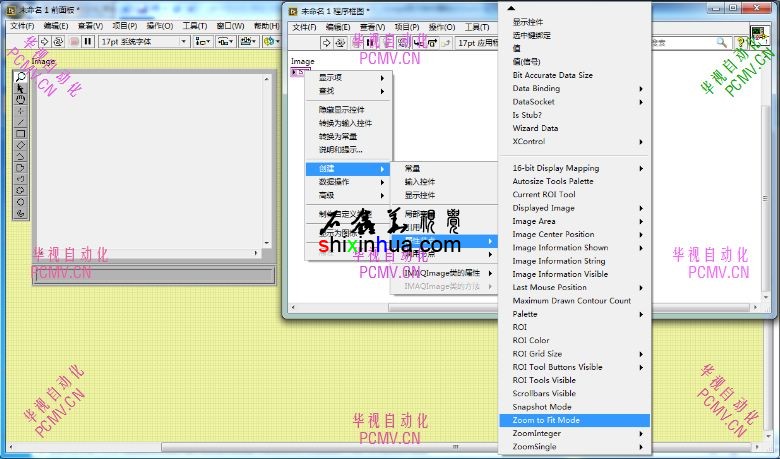780x459 pixels.
Task: Click the scroll-up arrow atop property list
Action: [512, 8]
